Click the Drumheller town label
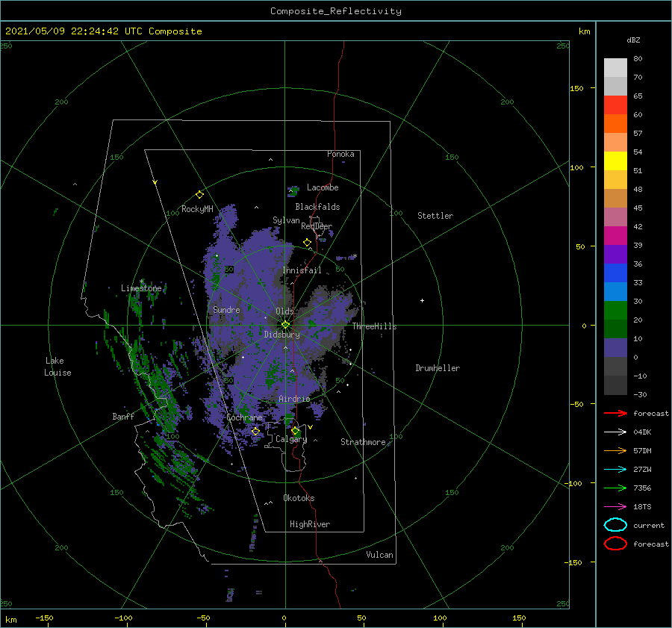Screen dimensions: 672x628 tap(438, 368)
